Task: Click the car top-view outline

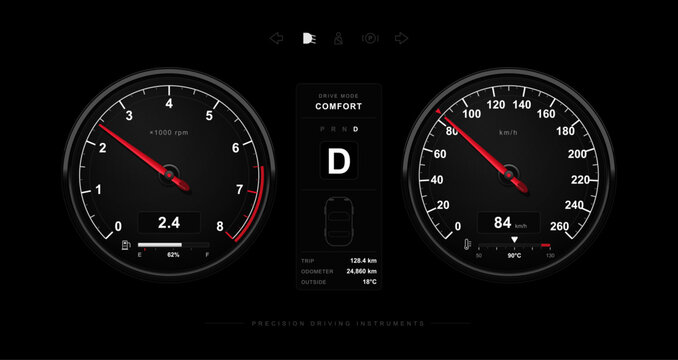Action: click(x=339, y=221)
